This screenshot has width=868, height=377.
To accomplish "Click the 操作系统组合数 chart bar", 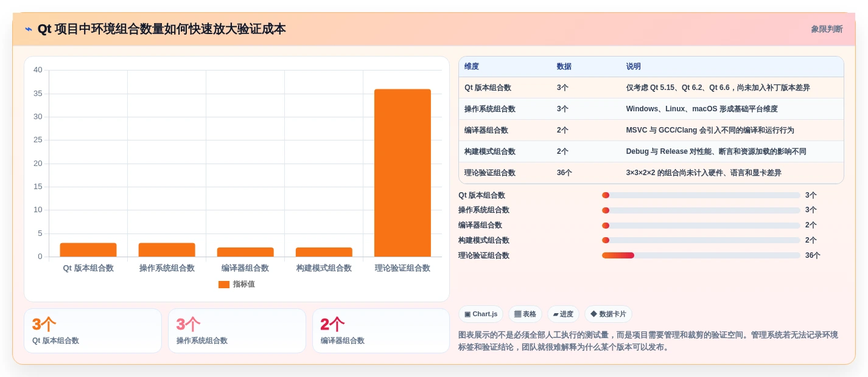I will point(167,250).
